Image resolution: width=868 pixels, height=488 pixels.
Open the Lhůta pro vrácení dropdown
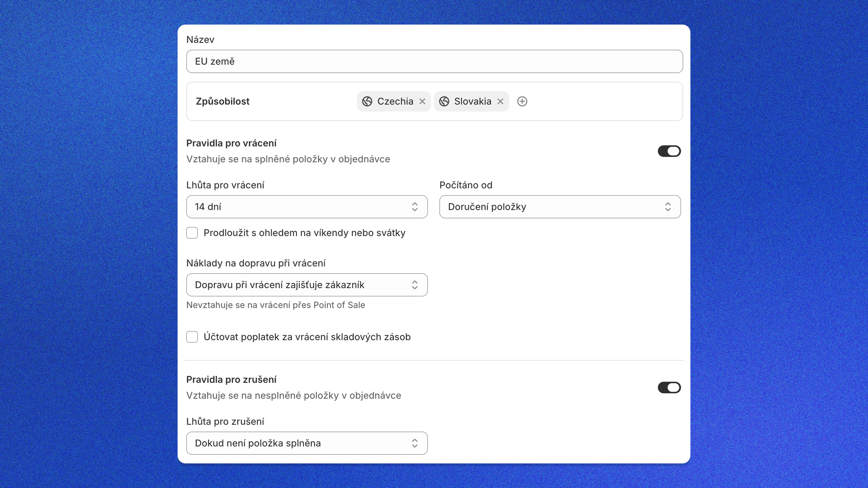pos(307,207)
